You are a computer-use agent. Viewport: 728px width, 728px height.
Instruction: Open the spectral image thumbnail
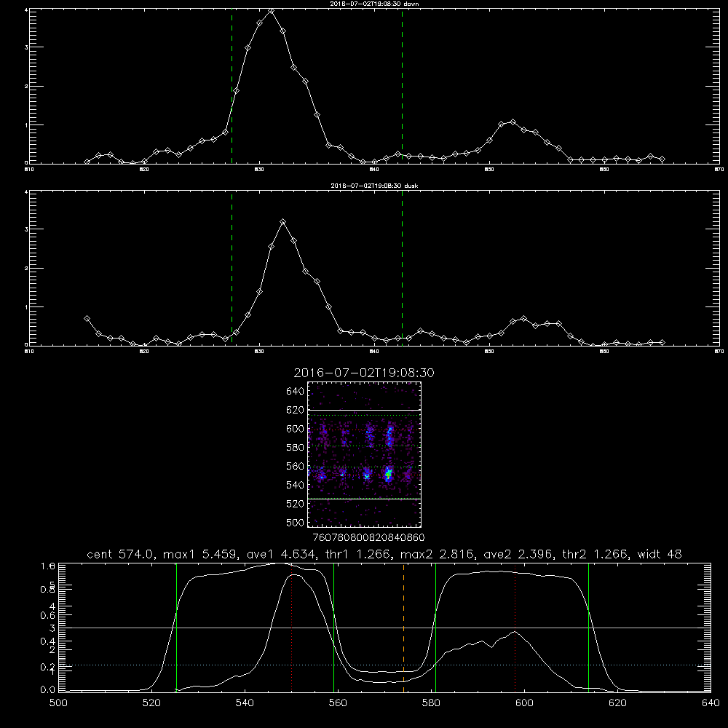click(x=365, y=454)
